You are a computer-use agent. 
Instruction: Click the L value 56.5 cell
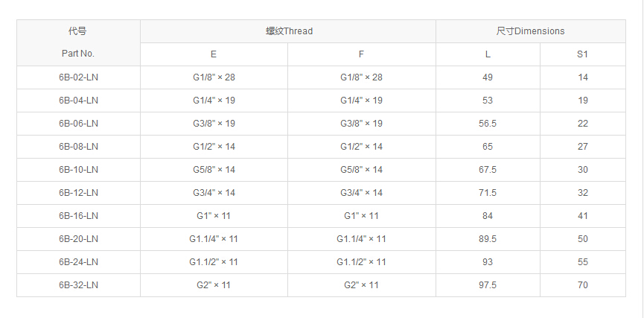click(488, 124)
